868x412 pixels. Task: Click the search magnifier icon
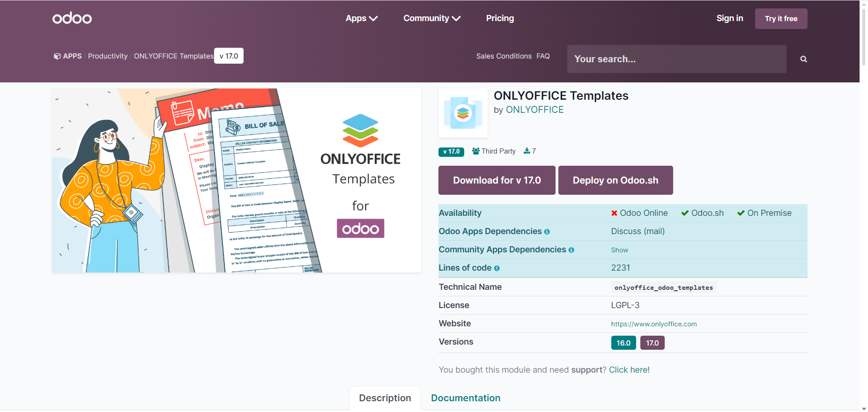coord(803,59)
